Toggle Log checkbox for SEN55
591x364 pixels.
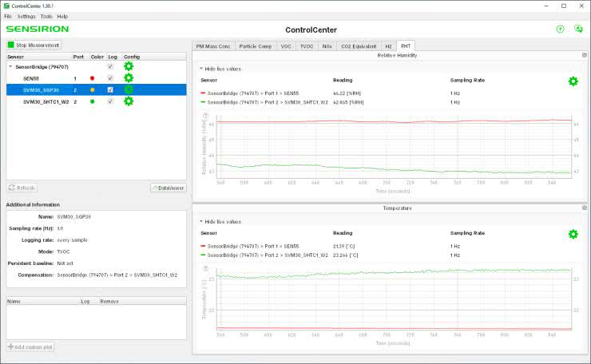[110, 78]
